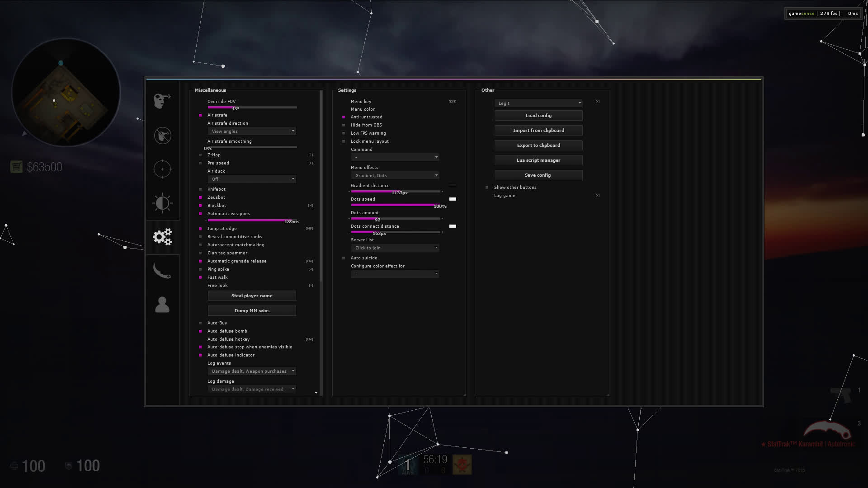Expand the Air strafe direction dropdown

click(x=252, y=131)
